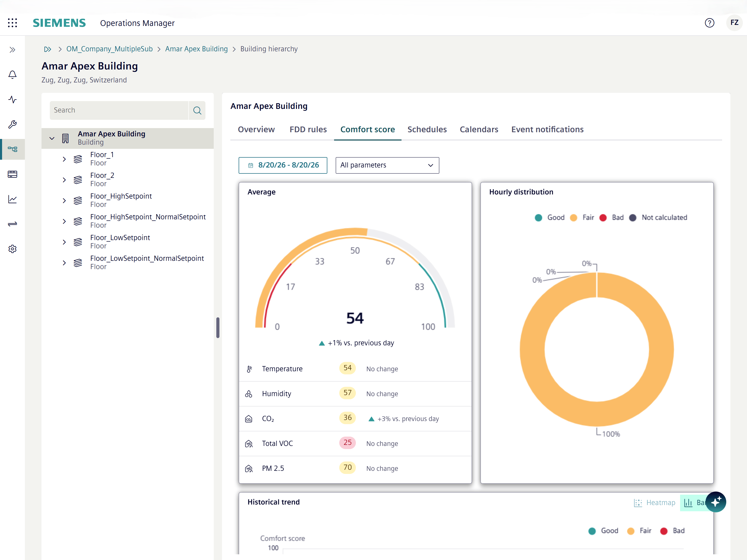Image resolution: width=747 pixels, height=560 pixels.
Task: Open the 8/20/26 date range picker
Action: click(283, 165)
